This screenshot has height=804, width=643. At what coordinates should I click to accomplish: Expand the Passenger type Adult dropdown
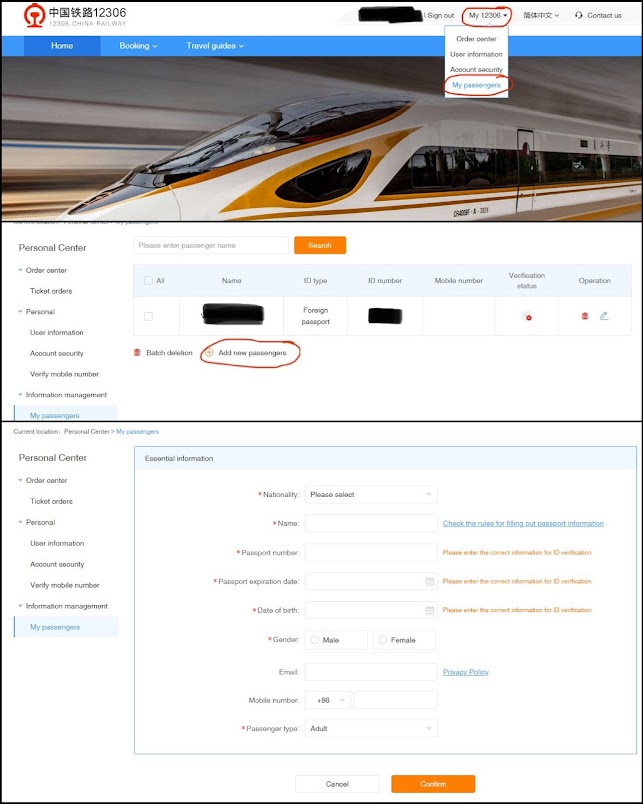(x=371, y=729)
